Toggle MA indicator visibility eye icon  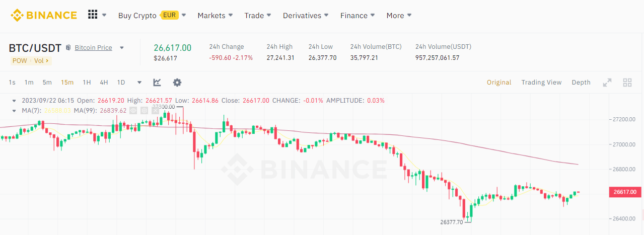pos(133,110)
